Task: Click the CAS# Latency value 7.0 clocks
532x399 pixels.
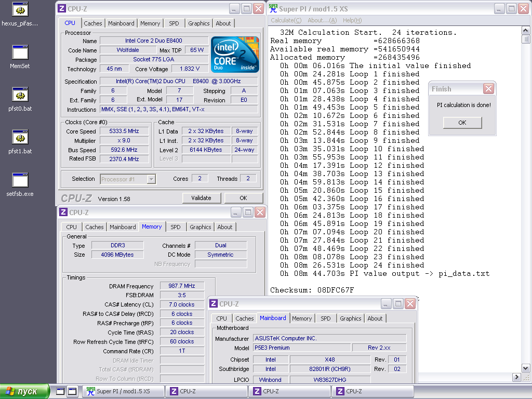Action: (182, 304)
